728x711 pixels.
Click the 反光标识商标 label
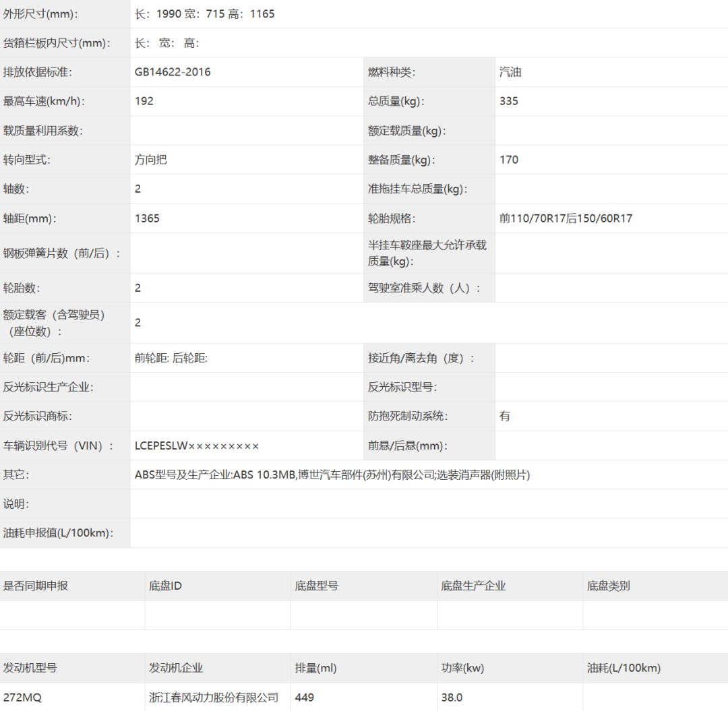click(38, 416)
